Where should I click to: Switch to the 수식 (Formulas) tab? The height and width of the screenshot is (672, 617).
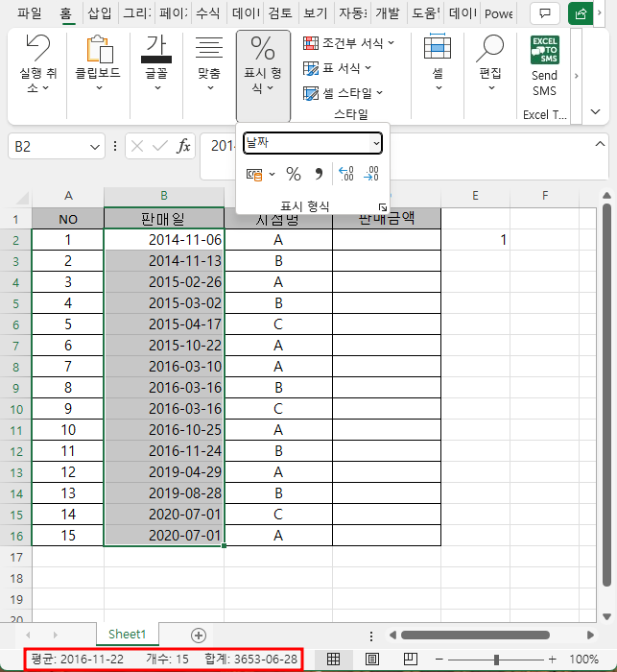208,13
